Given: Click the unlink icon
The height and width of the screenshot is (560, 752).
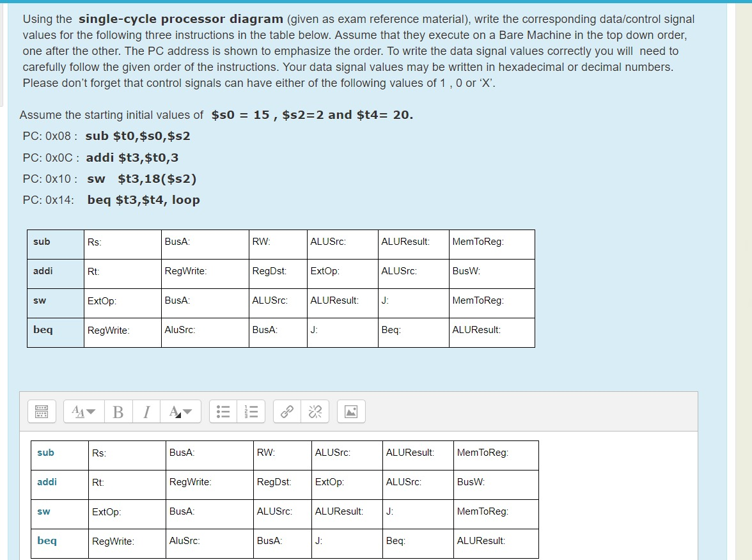Looking at the screenshot, I should coord(314,411).
